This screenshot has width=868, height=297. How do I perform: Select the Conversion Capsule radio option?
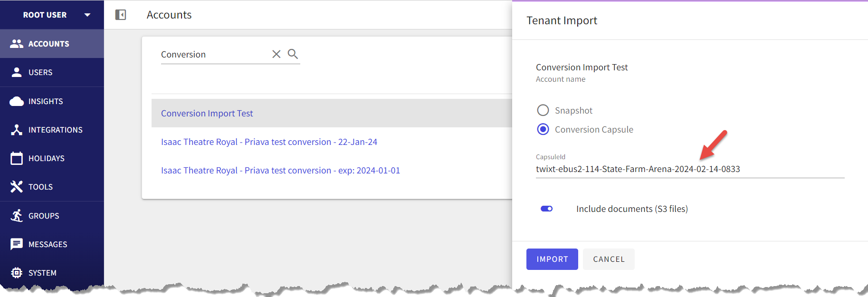[x=543, y=129]
